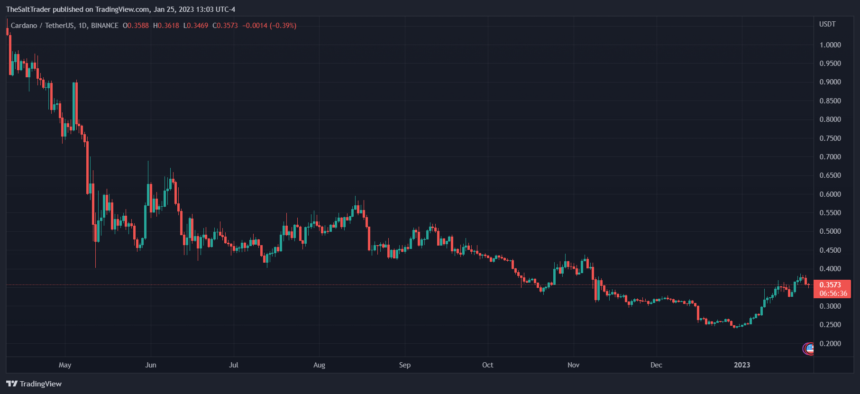860x394 pixels.
Task: Click the TradingView logo at bottom left
Action: tap(33, 384)
